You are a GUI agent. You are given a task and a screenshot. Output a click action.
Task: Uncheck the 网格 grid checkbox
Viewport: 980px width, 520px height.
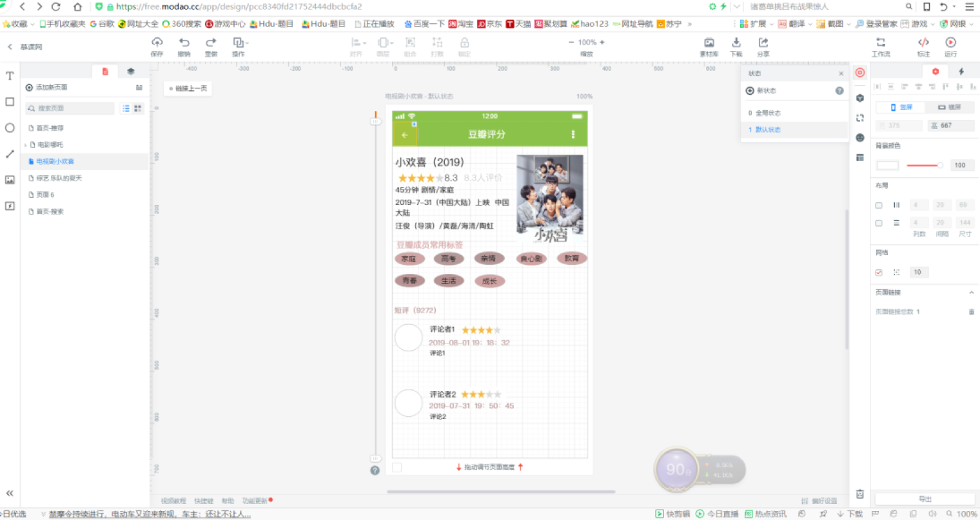pos(879,273)
